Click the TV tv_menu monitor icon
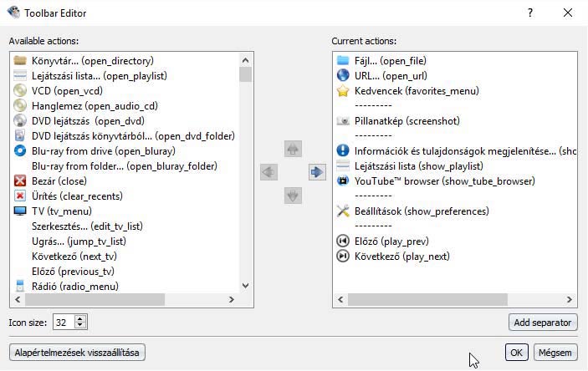 [x=20, y=211]
